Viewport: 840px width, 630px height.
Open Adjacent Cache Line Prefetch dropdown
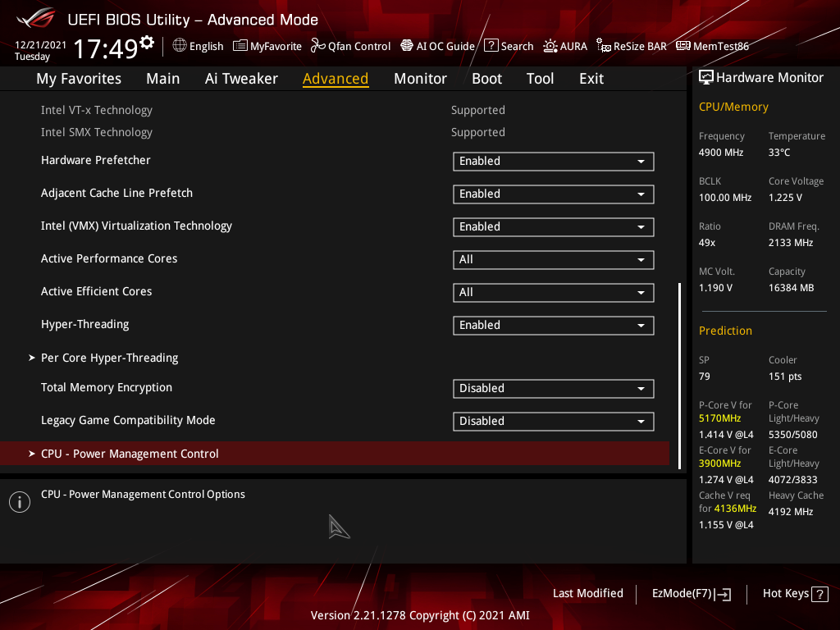pyautogui.click(x=554, y=194)
